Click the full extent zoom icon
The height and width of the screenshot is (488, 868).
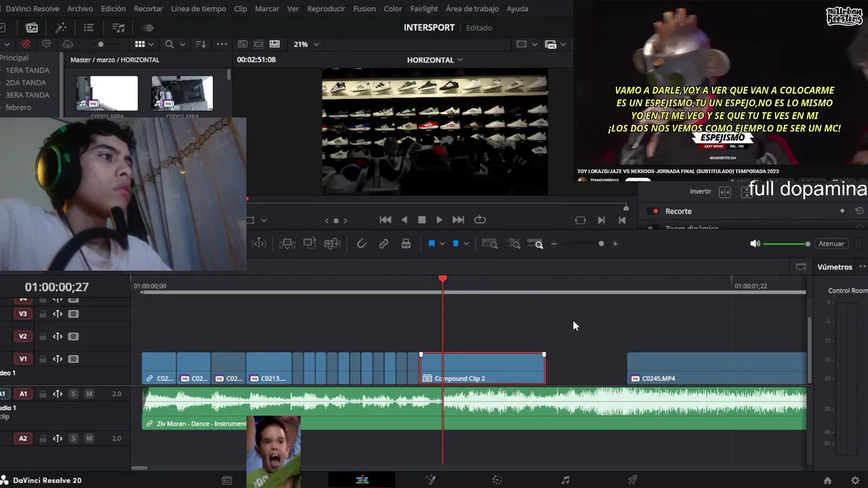coord(489,244)
